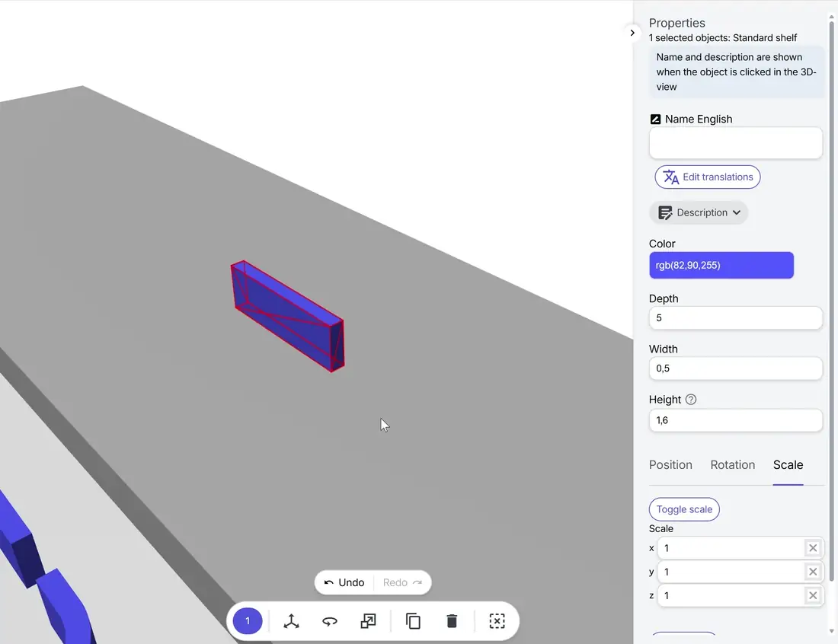Open the Rotation tab
838x644 pixels.
(732, 465)
